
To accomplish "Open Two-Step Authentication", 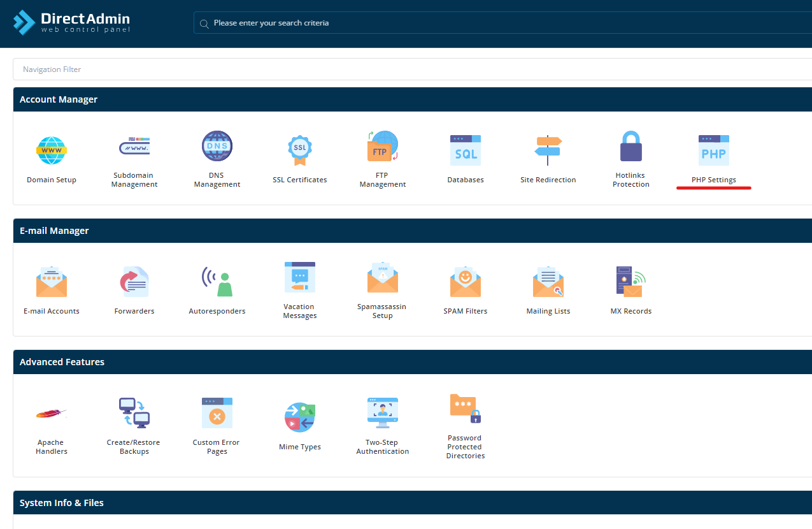I will [382, 412].
